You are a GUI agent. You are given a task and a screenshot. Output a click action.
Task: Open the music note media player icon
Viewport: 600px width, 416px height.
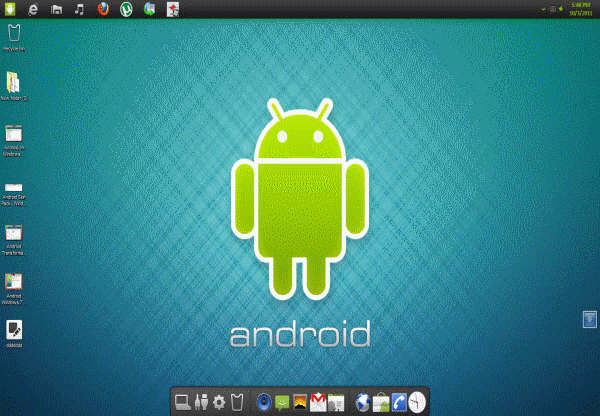click(79, 9)
